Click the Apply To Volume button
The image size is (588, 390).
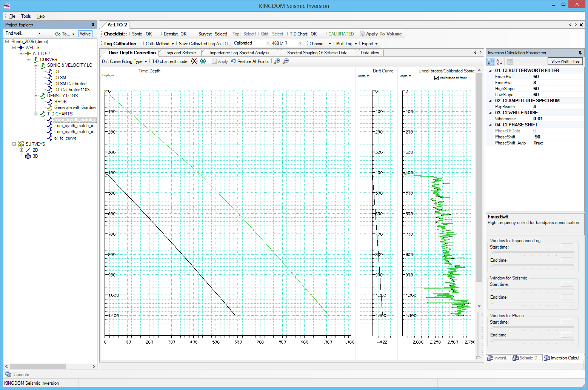point(380,34)
